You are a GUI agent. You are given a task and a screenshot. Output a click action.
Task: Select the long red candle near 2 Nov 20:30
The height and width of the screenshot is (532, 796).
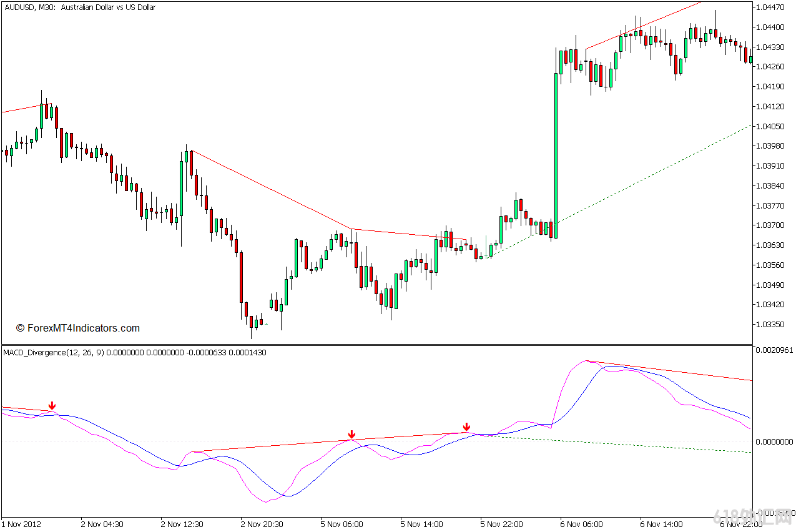[241, 277]
